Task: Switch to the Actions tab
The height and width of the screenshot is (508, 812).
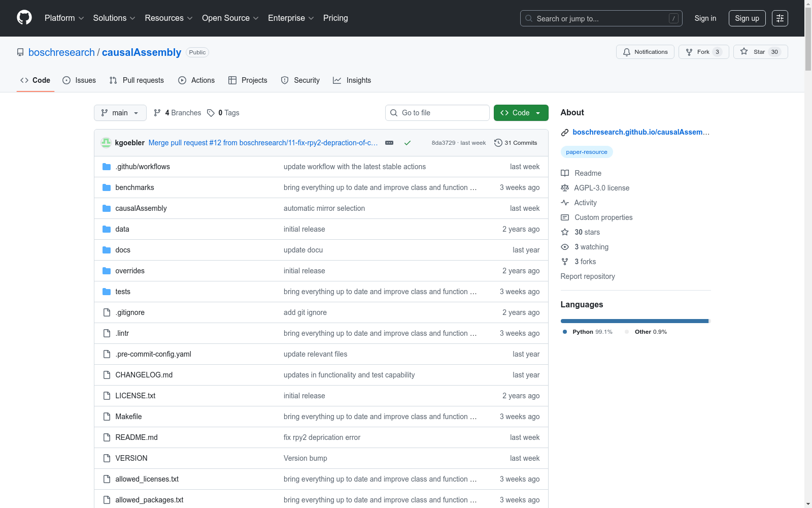Action: tap(196, 80)
